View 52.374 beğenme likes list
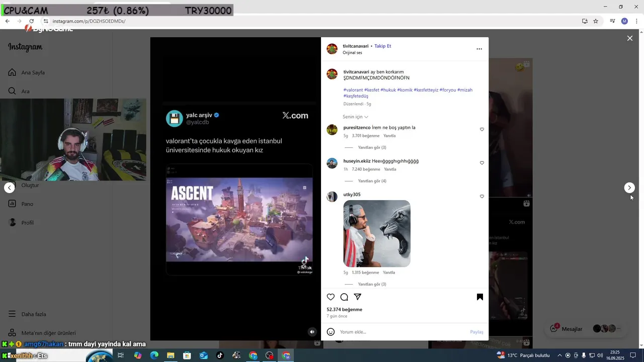Screen dimensions: 644x362 [x=344, y=310]
